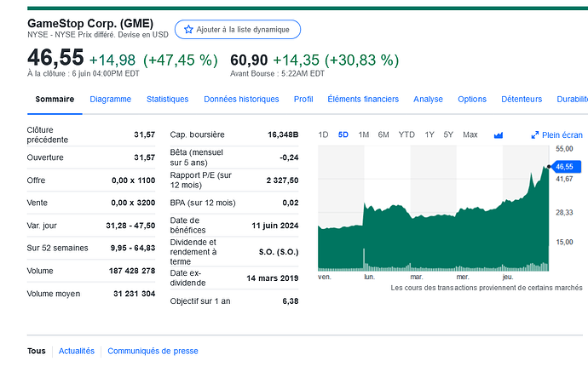Image resolution: width=588 pixels, height=372 pixels.
Task: Click Sur 52 semaines range 9,95 - 64,83
Action: [133, 248]
